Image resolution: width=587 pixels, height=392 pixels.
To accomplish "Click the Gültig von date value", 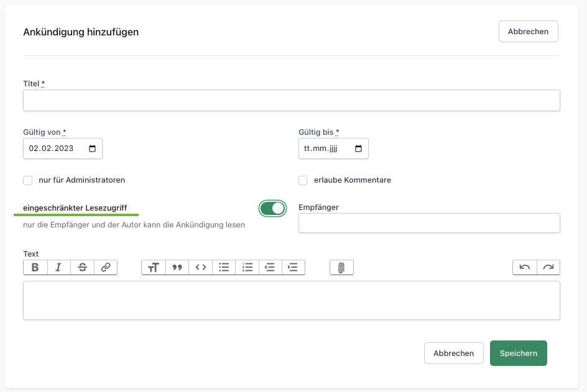I will [51, 148].
